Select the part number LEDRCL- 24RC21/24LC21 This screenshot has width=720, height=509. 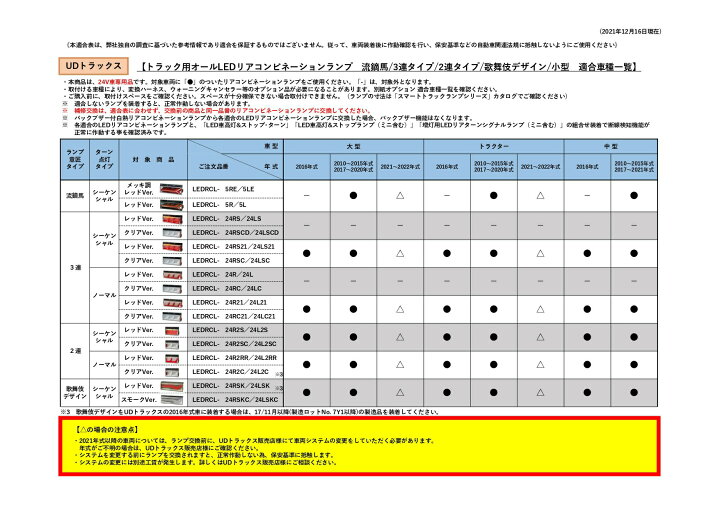[x=234, y=317]
